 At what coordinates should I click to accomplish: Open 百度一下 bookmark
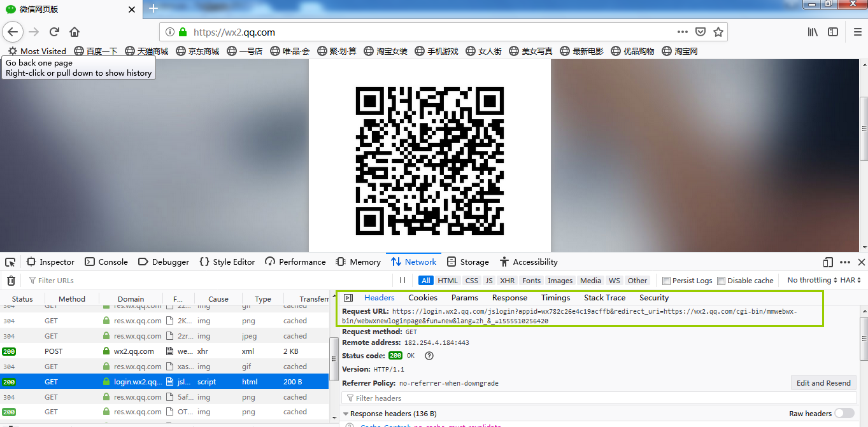pos(96,51)
